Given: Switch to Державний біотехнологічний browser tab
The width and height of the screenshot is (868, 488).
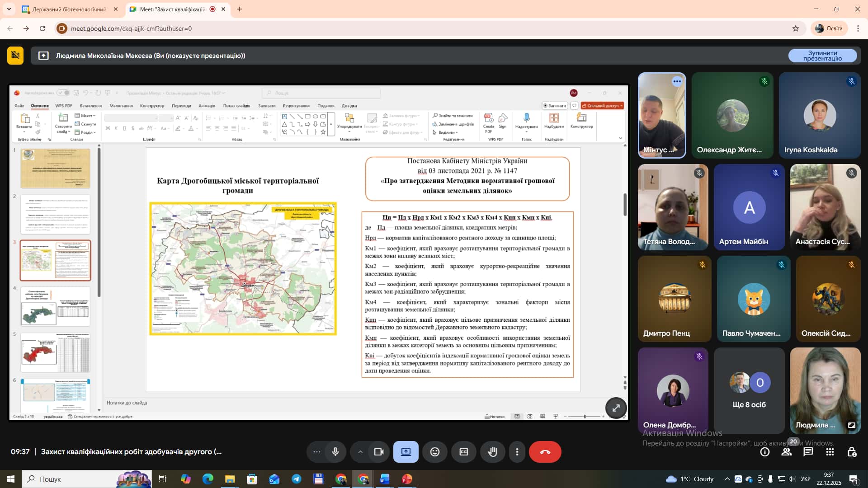Looking at the screenshot, I should [69, 9].
